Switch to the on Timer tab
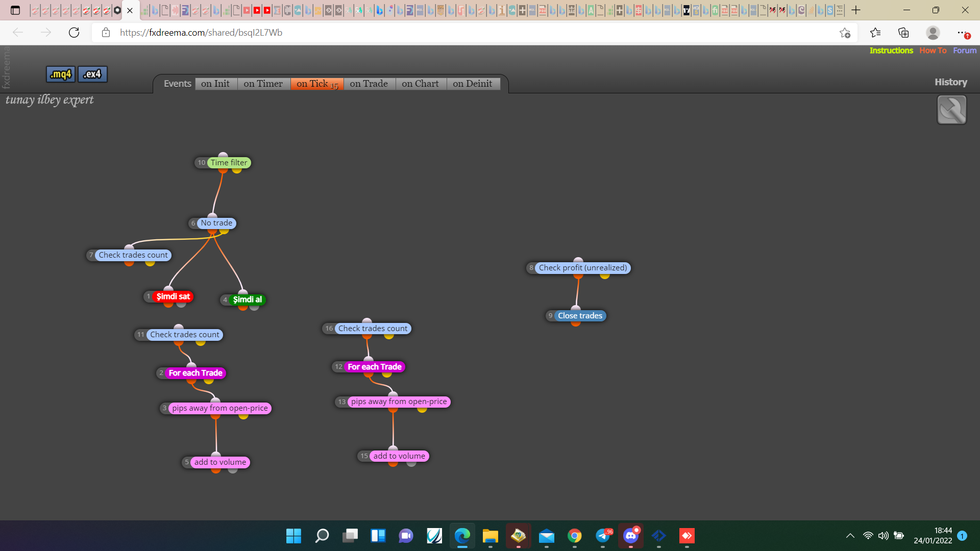Screen dimensions: 980x551 coord(263,84)
